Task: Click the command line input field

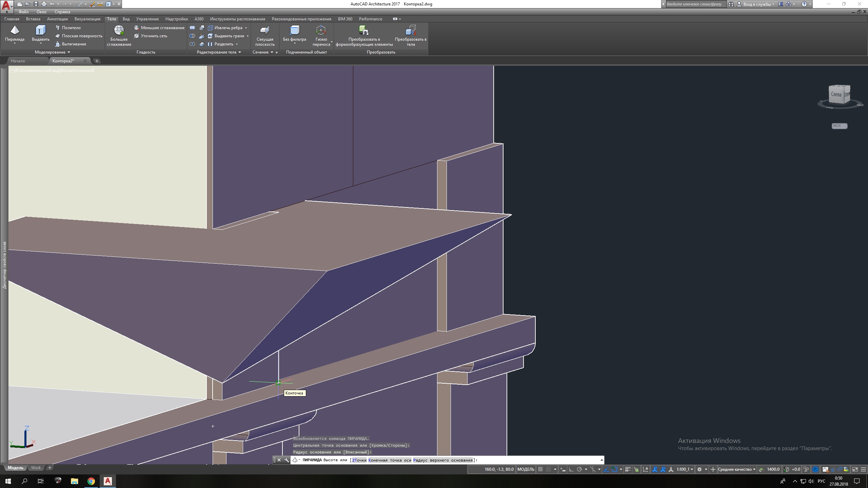Action: pos(536,460)
